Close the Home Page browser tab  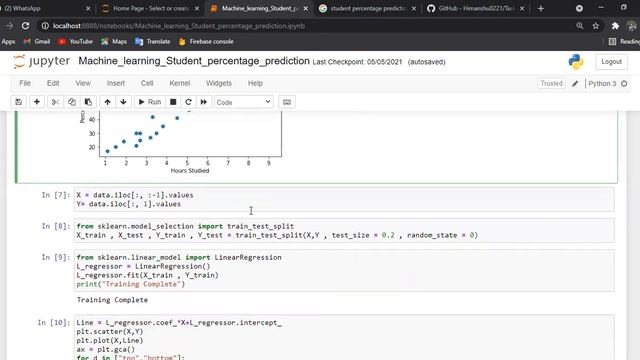(x=197, y=8)
